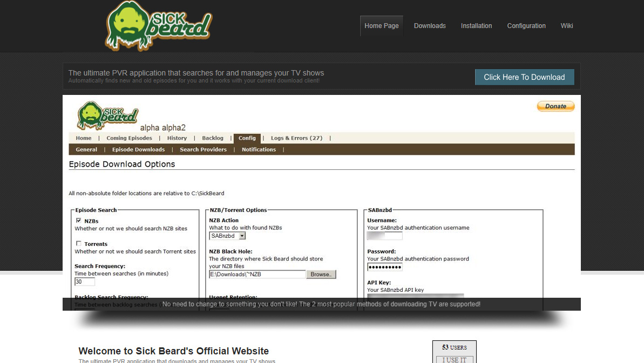Open the Home Page nav tab
Viewport: 644px width, 363px height.
(x=382, y=26)
